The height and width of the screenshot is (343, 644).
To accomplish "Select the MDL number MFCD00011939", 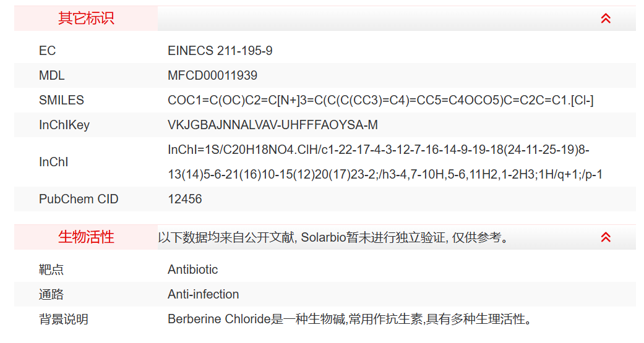I will pyautogui.click(x=212, y=75).
